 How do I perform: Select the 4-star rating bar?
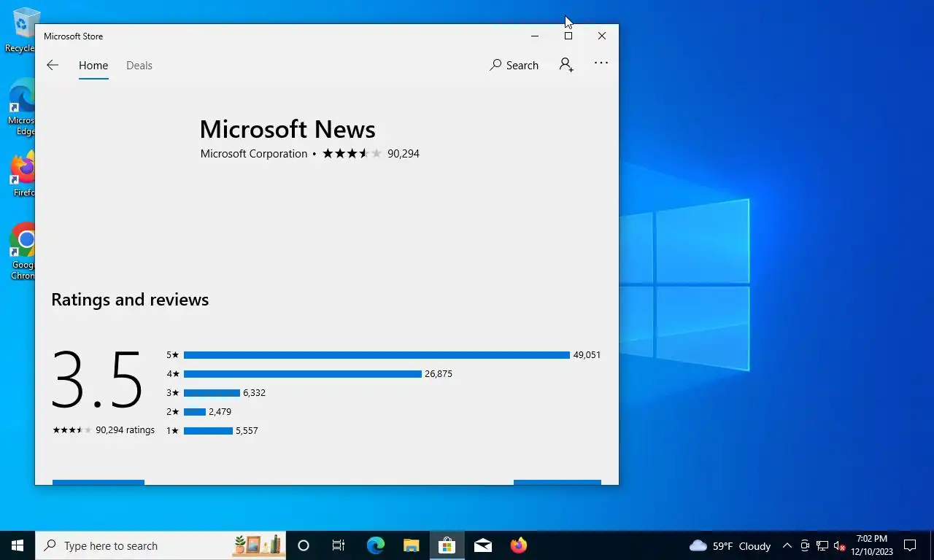coord(303,374)
